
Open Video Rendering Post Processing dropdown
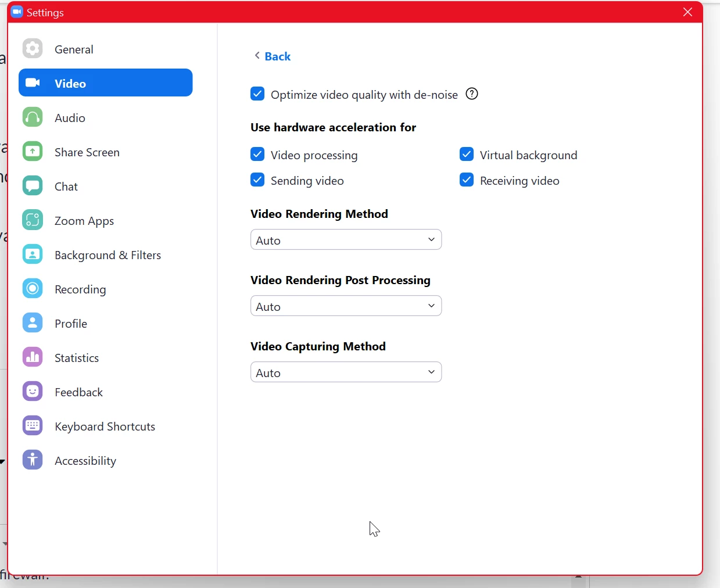pos(346,306)
